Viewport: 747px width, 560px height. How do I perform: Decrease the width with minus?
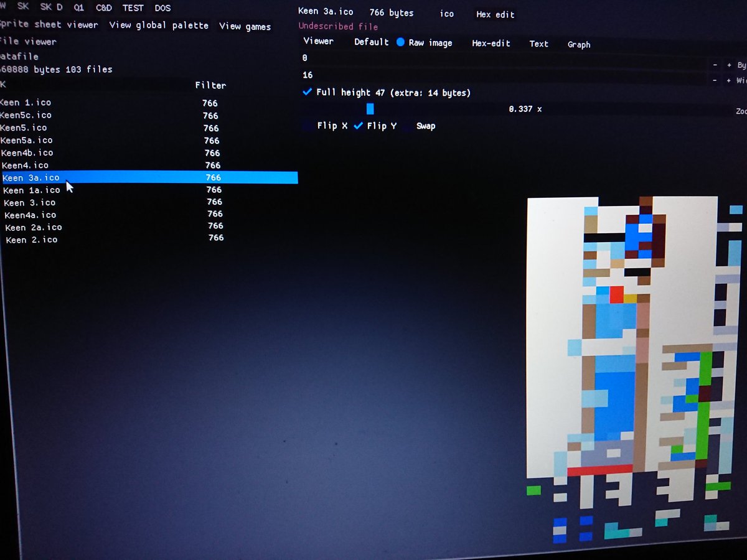pos(714,80)
